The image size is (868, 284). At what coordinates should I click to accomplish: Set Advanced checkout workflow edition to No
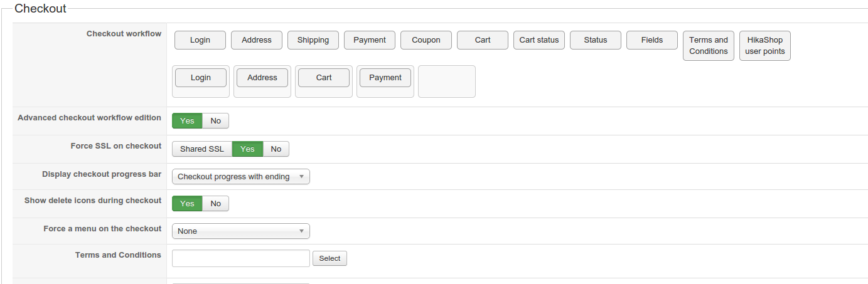pyautogui.click(x=215, y=121)
